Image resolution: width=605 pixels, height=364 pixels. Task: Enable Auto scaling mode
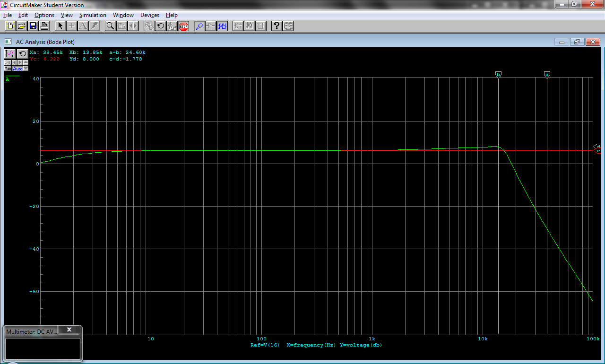point(17,69)
